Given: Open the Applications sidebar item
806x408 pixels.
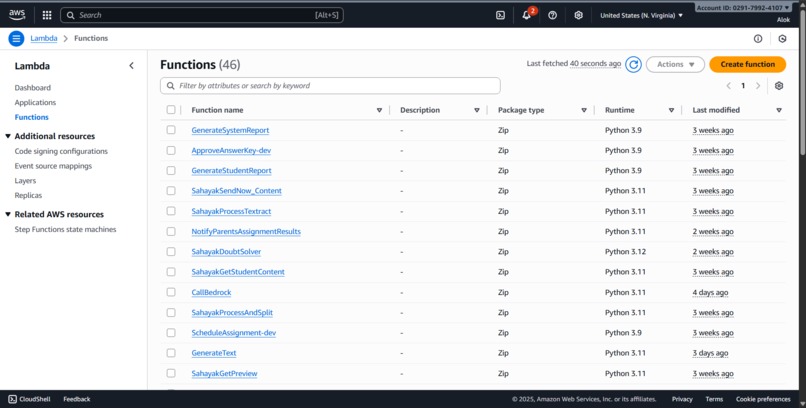Looking at the screenshot, I should point(35,102).
